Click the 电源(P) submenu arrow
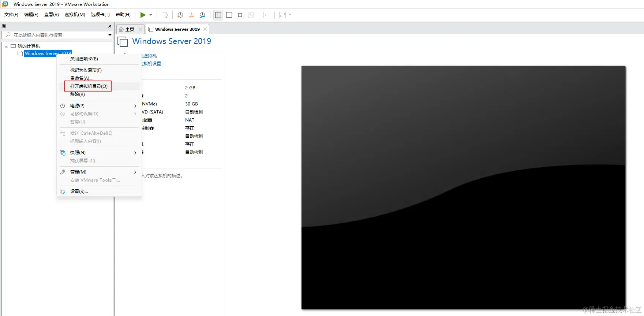This screenshot has width=644, height=316. (135, 106)
